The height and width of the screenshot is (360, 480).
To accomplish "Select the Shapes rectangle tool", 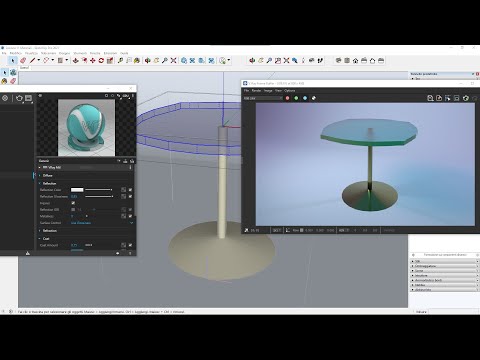I will (x=60, y=61).
